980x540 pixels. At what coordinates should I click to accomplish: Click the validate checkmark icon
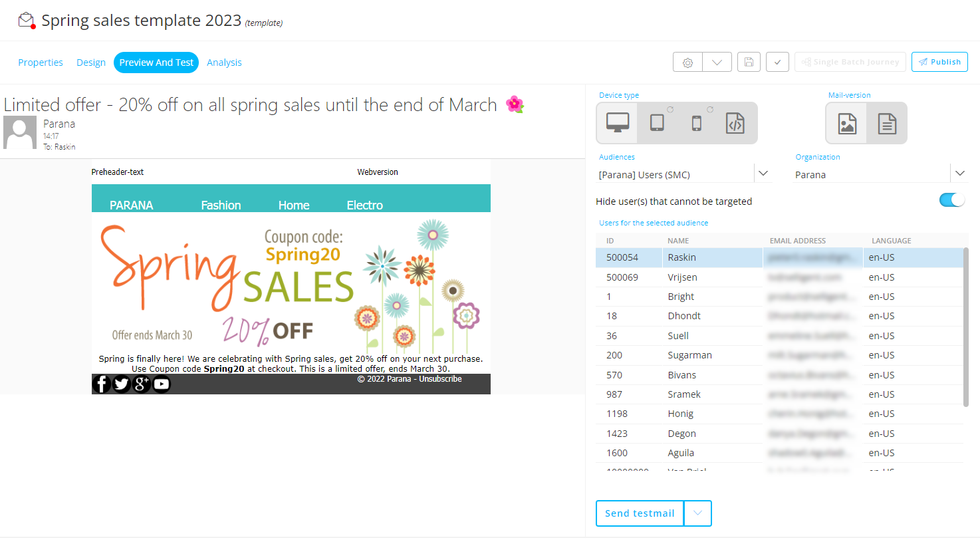point(777,62)
